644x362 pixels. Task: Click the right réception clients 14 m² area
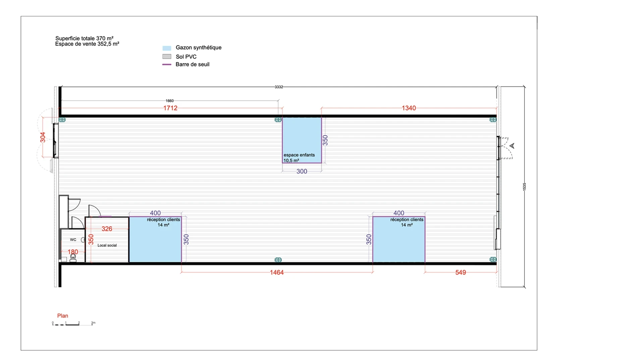399,239
